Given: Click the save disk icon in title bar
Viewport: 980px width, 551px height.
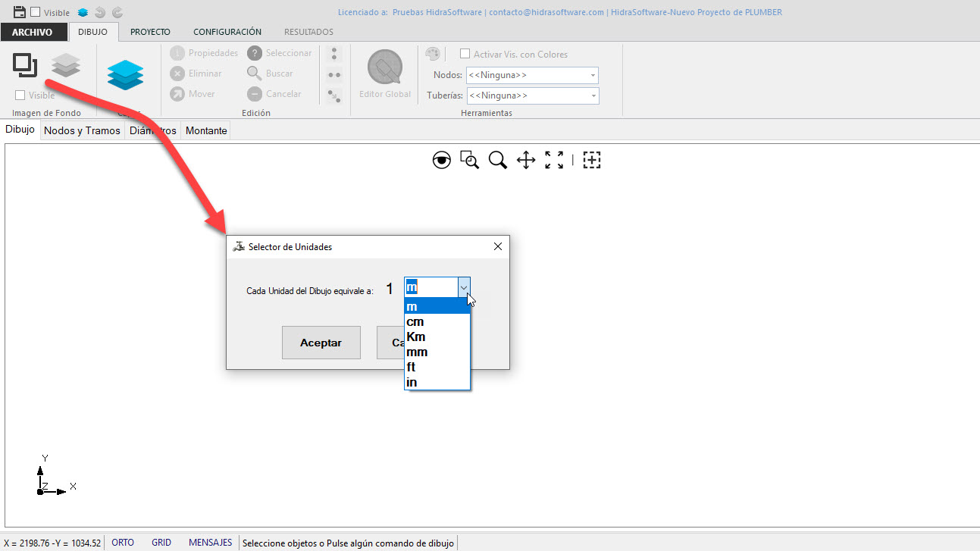Looking at the screenshot, I should pos(20,12).
